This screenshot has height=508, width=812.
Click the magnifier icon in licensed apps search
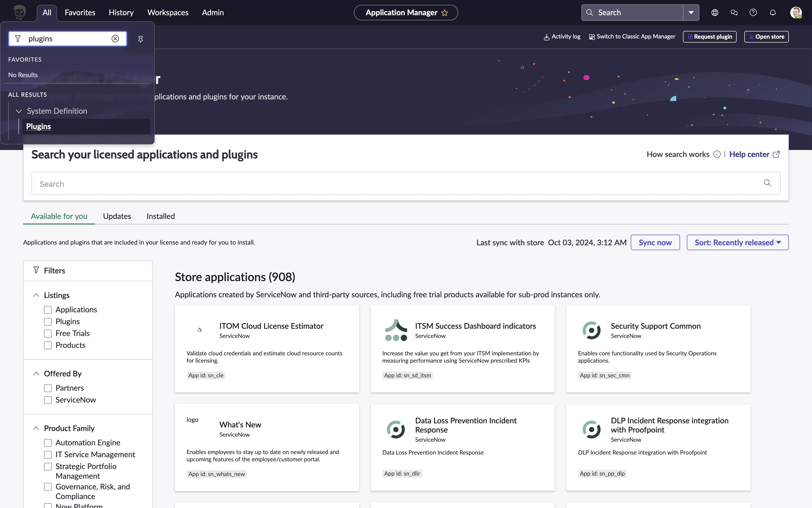click(767, 183)
